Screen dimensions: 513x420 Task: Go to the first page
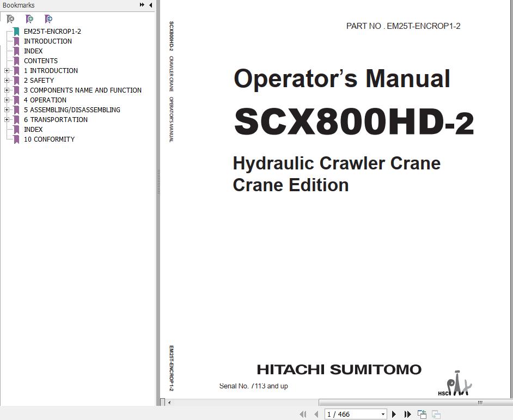[303, 414]
